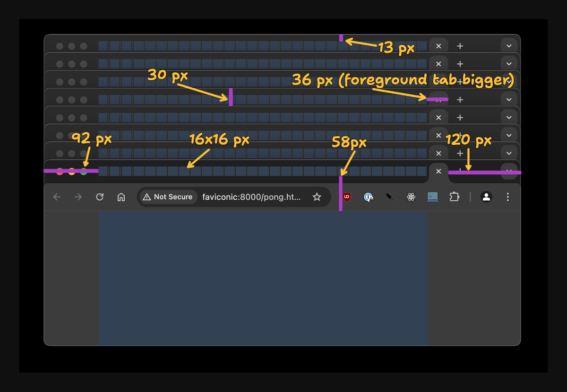The height and width of the screenshot is (392, 567).
Task: Open Chrome's three-dot menu
Action: 508,197
